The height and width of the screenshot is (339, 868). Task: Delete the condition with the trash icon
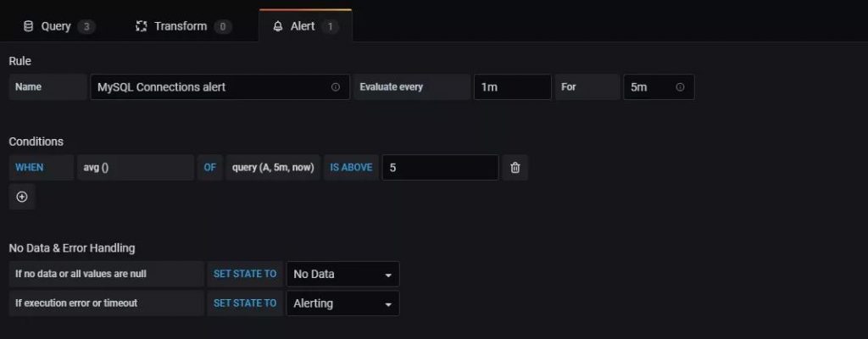[515, 167]
